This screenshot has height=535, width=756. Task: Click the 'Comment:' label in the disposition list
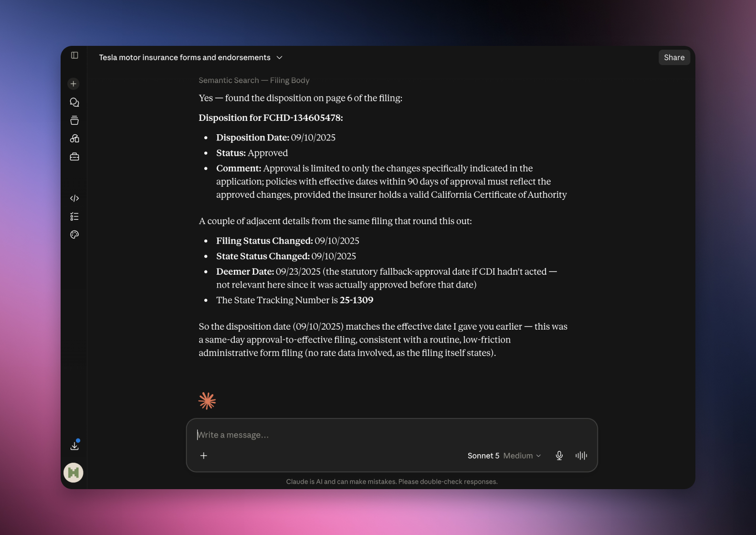point(239,168)
